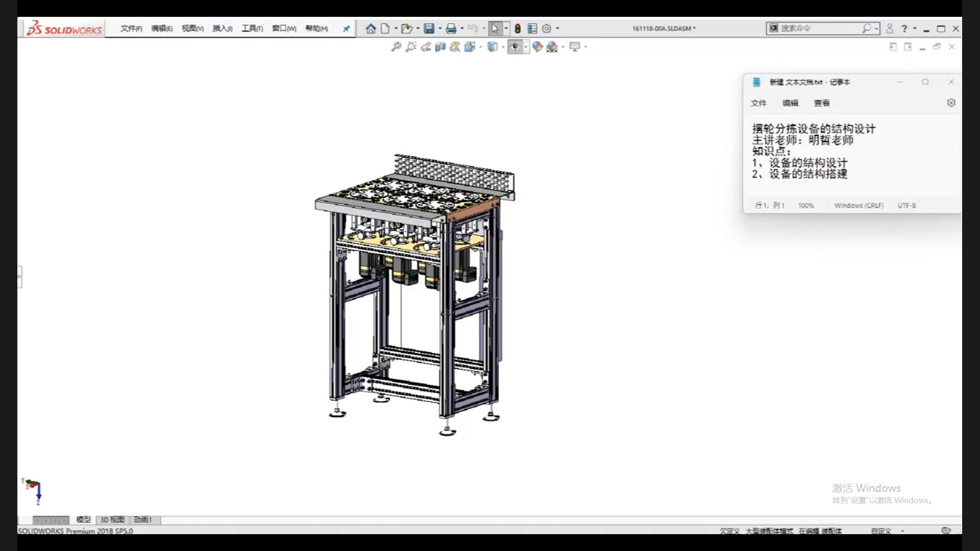This screenshot has width=980, height=551.
Task: Save the assembly with the floppy disk icon
Action: coord(429,29)
